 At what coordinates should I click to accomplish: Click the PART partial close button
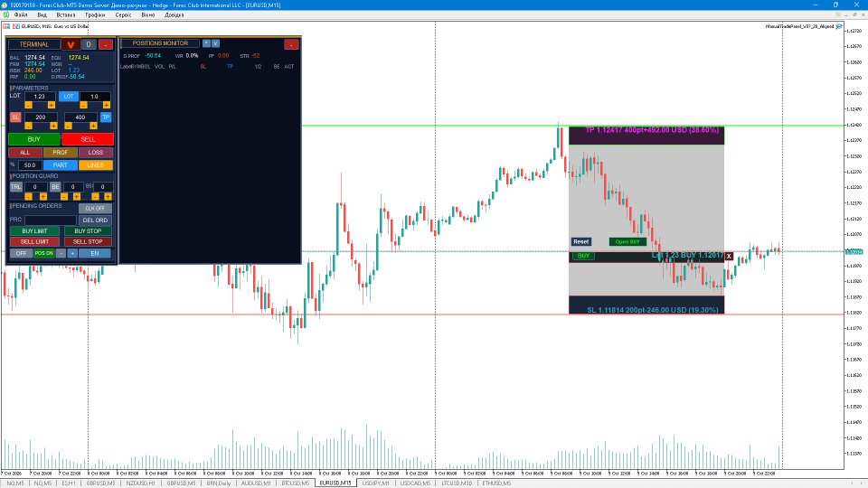(61, 164)
